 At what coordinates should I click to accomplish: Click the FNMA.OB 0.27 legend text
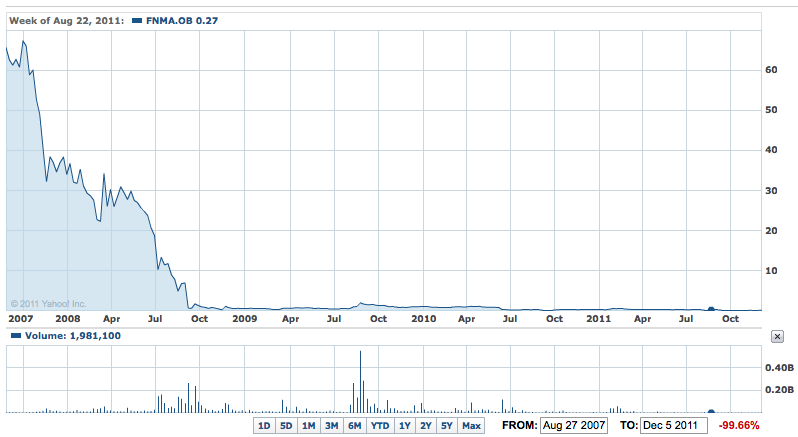(182, 21)
